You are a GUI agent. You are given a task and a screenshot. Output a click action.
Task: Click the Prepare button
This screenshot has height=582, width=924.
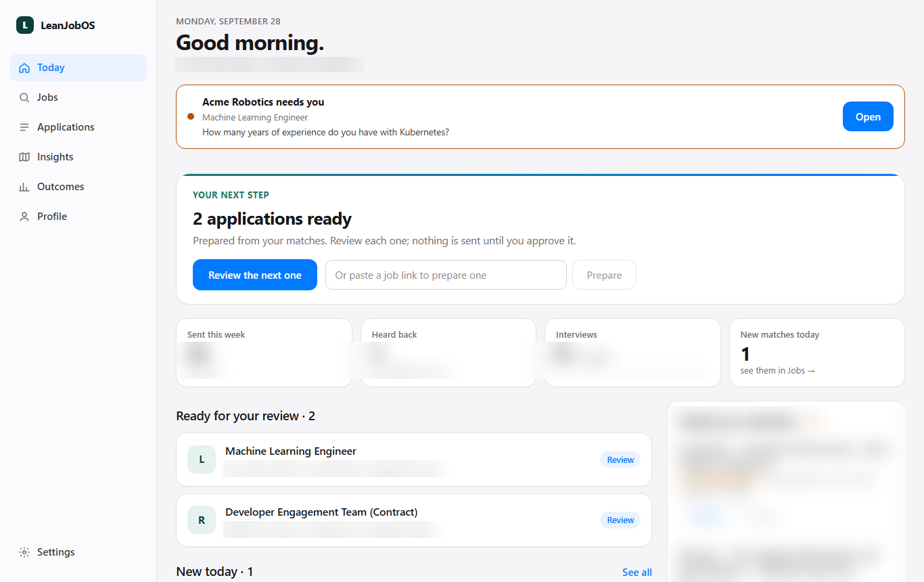[x=604, y=275]
